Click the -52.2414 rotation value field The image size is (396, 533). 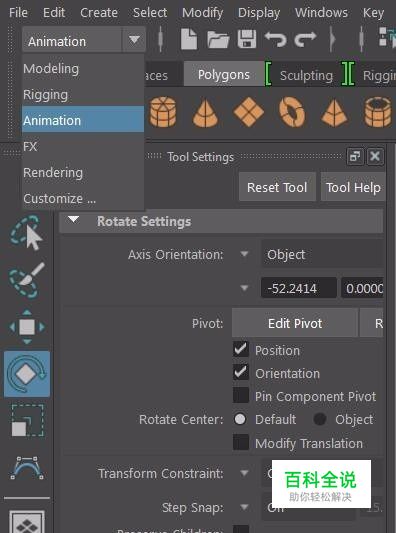(298, 288)
